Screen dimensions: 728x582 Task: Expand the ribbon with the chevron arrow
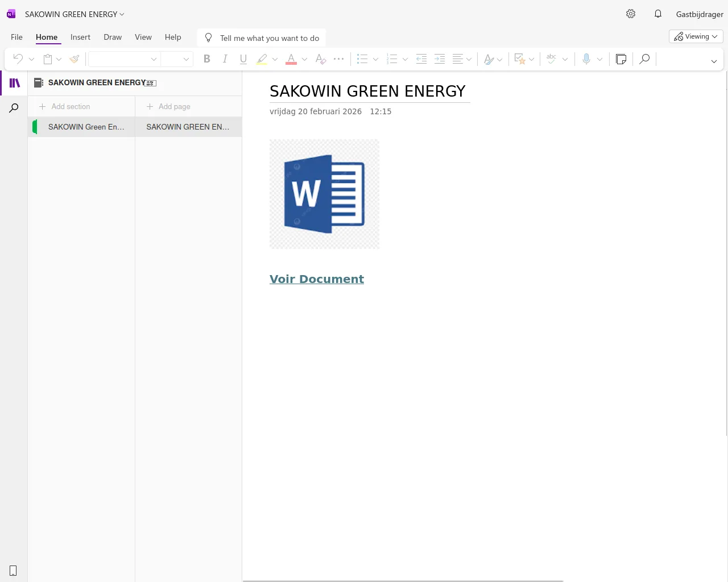click(x=714, y=61)
